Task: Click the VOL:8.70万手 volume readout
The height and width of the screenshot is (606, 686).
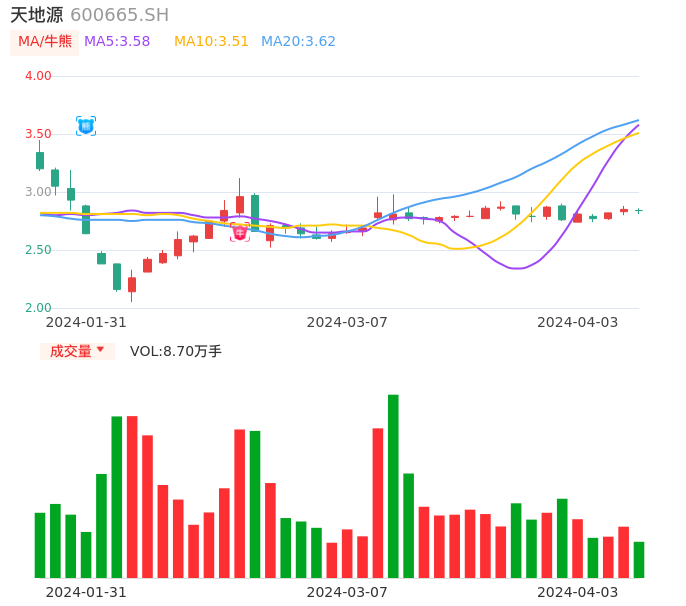Action: 176,351
